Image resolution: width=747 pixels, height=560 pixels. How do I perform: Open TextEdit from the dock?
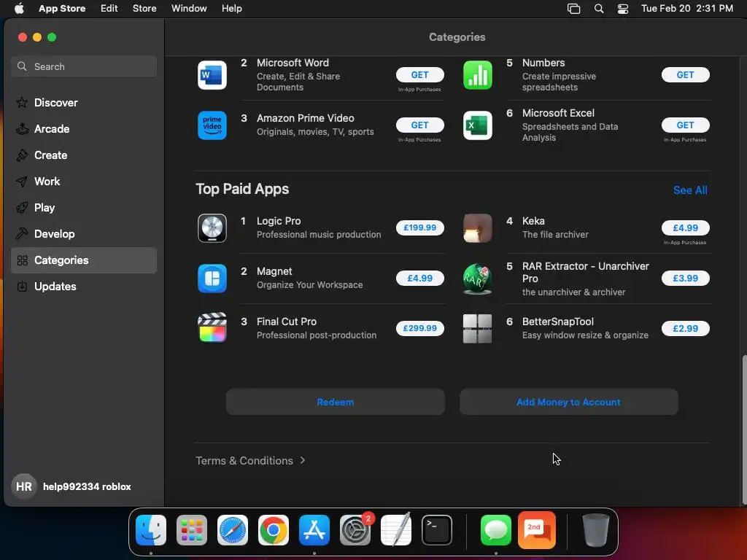(396, 530)
